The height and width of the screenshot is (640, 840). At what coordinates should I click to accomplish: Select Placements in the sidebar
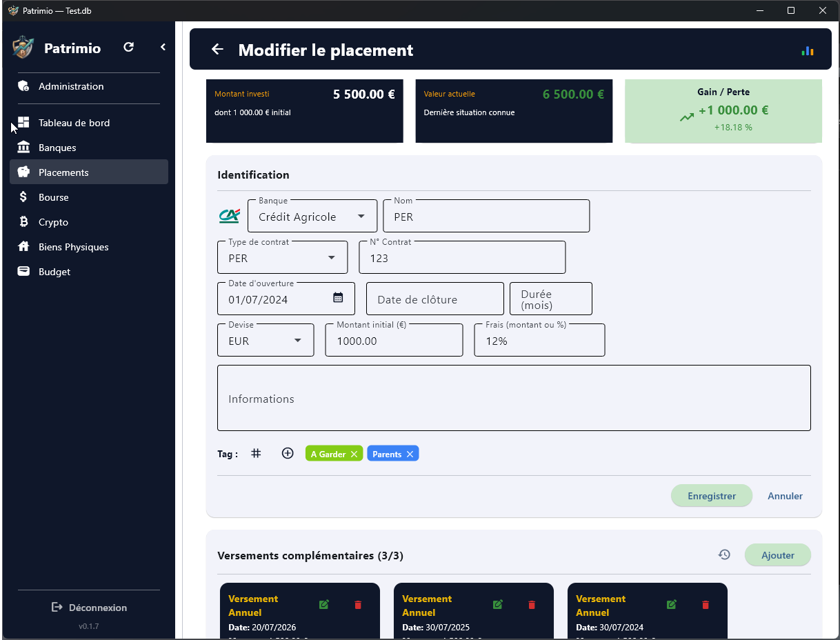coord(89,172)
